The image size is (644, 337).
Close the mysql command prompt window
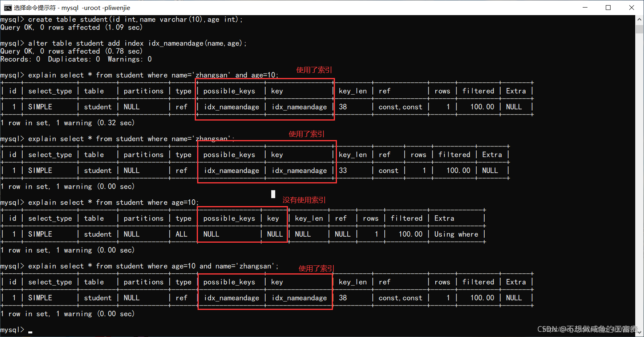(x=632, y=8)
